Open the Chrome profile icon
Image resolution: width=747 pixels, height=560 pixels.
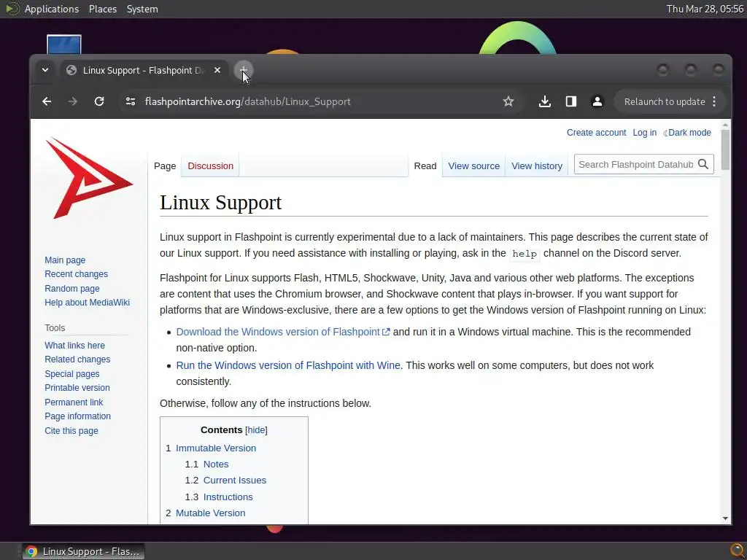click(597, 101)
